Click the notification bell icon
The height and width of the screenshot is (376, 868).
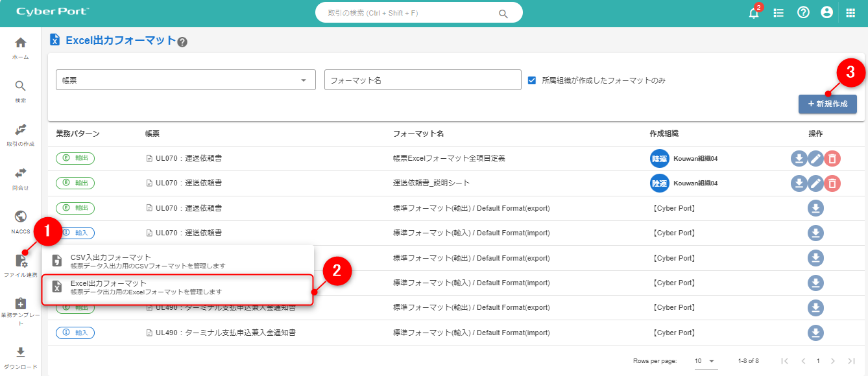pyautogui.click(x=753, y=13)
